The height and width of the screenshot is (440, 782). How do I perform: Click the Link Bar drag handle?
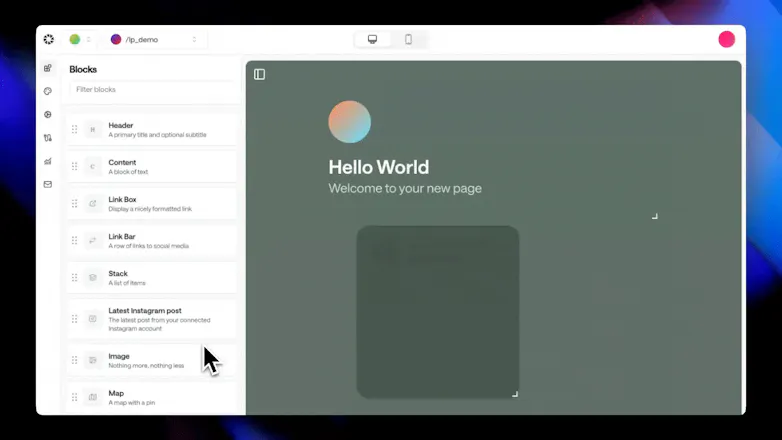(74, 241)
